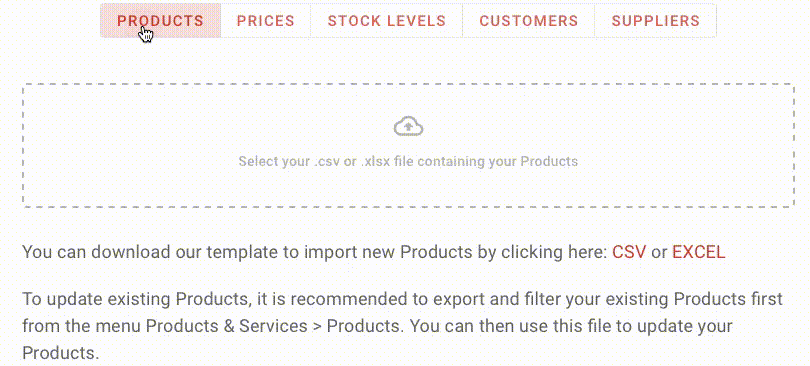Click the grey cloud icon above upload text

pyautogui.click(x=408, y=126)
